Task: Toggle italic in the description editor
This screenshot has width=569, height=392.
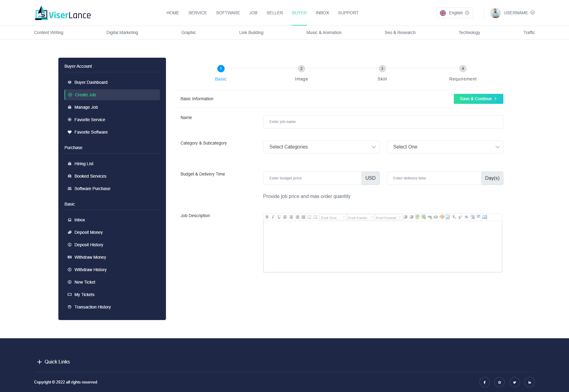Action: click(x=273, y=217)
